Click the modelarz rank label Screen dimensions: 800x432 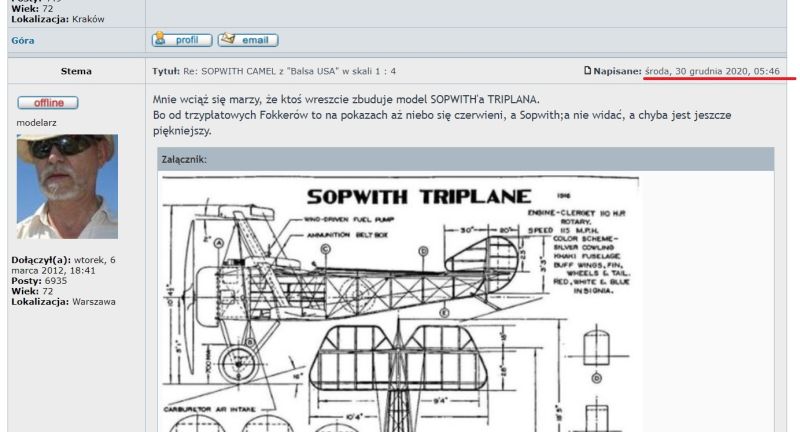[x=36, y=123]
